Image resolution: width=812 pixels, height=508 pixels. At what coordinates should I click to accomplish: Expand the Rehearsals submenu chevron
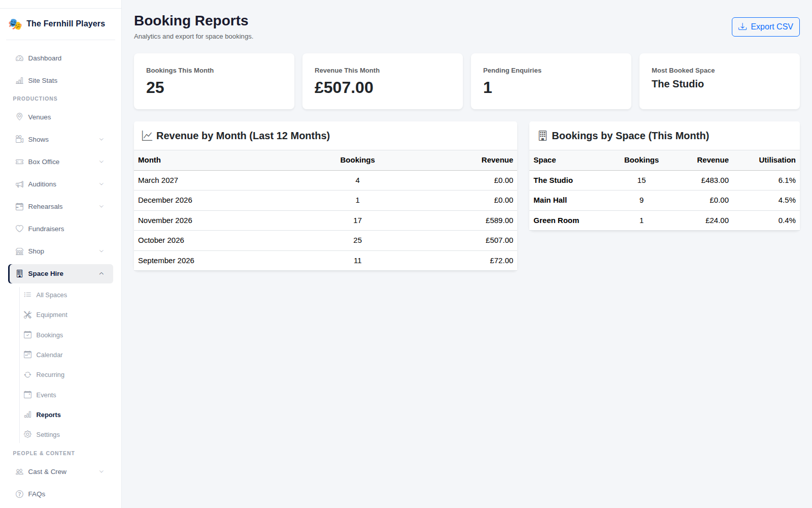[x=101, y=207]
